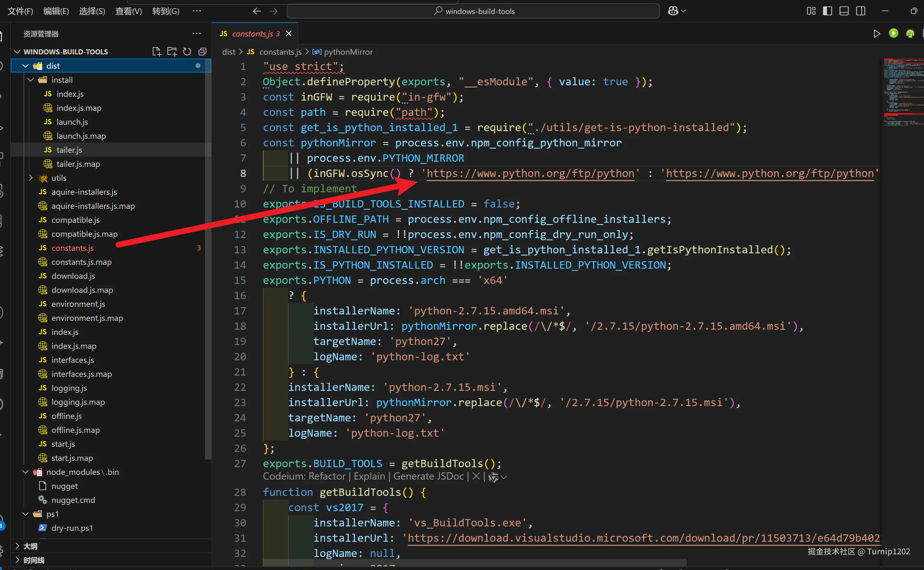Image resolution: width=924 pixels, height=570 pixels.
Task: Collapse the WINDOWS-BUILD-TOOLS root section
Action: [x=17, y=52]
